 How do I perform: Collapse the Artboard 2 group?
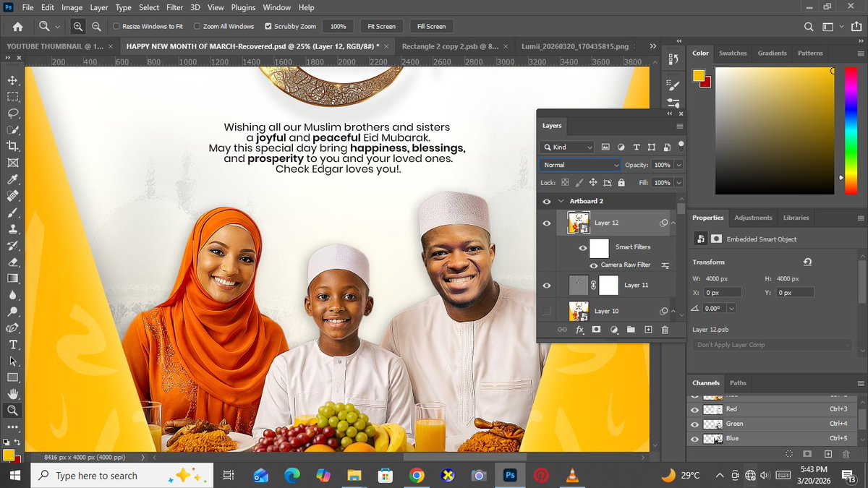(x=561, y=201)
